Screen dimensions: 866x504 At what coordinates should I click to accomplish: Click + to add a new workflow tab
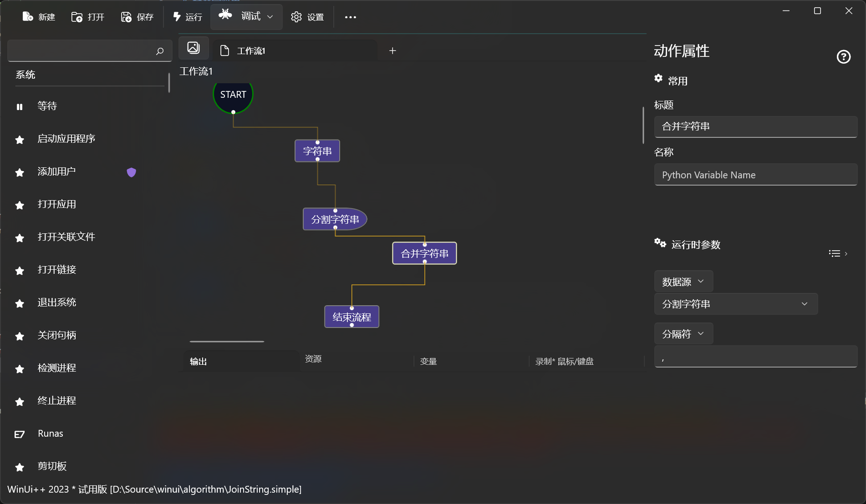tap(392, 50)
